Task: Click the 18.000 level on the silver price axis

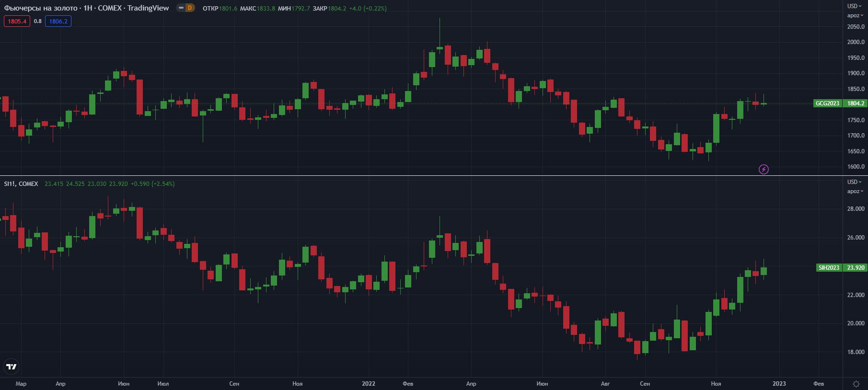Action: pyautogui.click(x=856, y=352)
